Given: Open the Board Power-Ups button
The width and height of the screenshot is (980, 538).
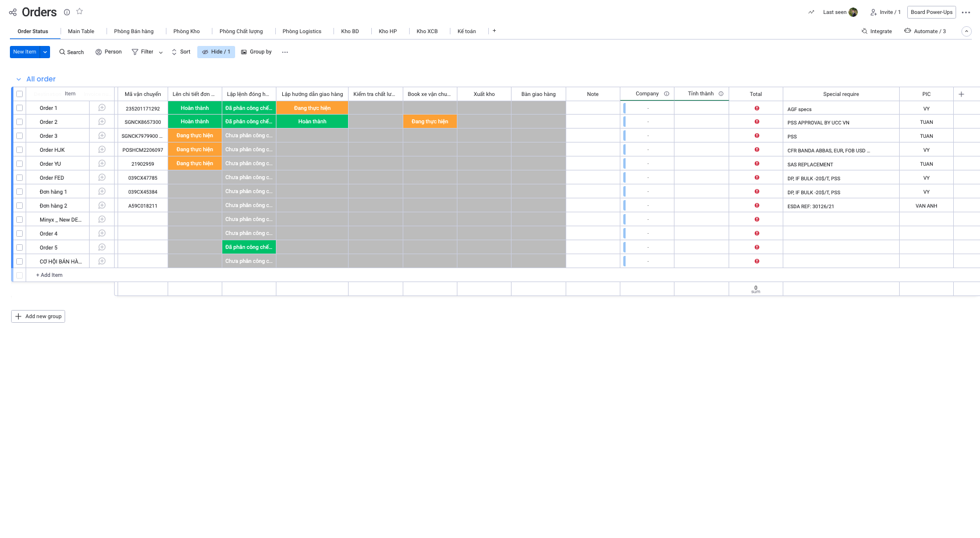Looking at the screenshot, I should 931,12.
